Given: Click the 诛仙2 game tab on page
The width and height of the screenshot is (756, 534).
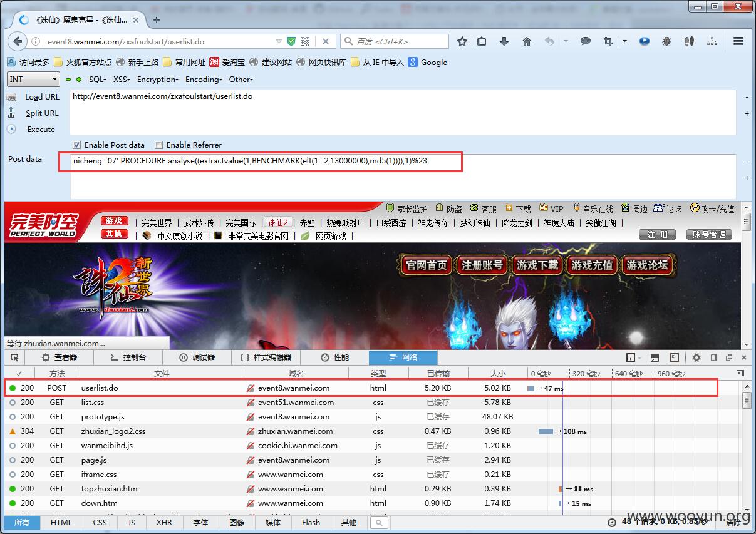Looking at the screenshot, I should (277, 222).
